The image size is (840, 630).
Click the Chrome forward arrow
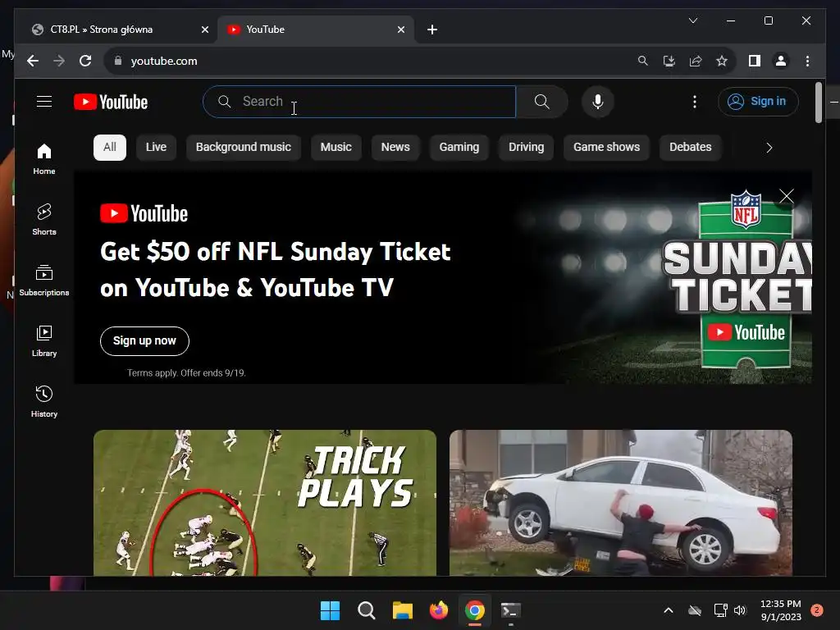pos(59,61)
